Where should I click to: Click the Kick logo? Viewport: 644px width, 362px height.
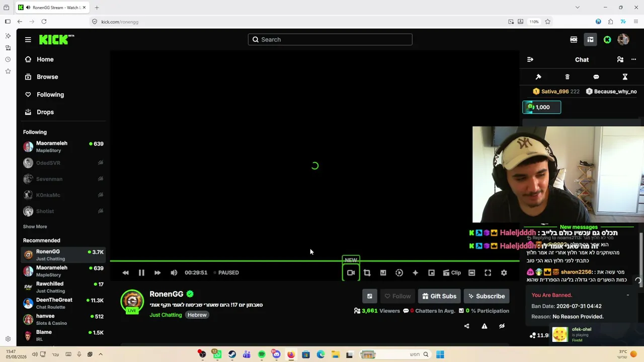pos(56,40)
